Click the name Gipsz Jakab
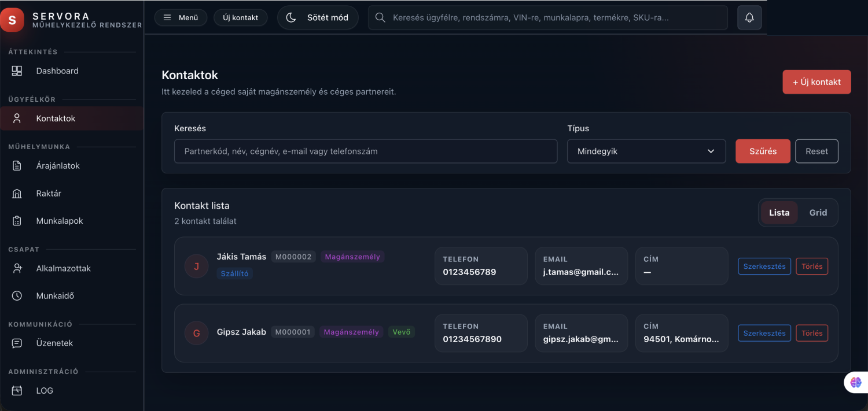The width and height of the screenshot is (868, 411). 241,332
